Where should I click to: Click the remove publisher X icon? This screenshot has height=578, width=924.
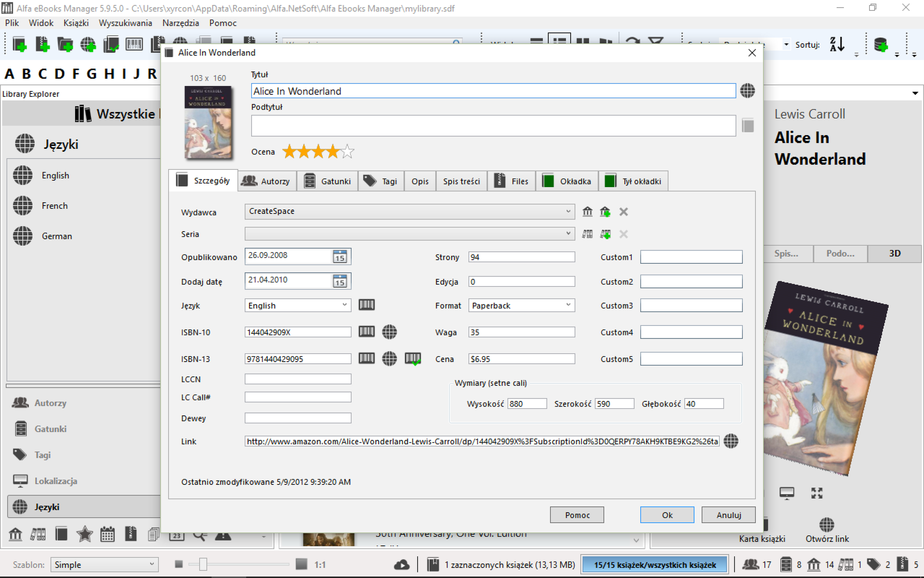point(623,212)
